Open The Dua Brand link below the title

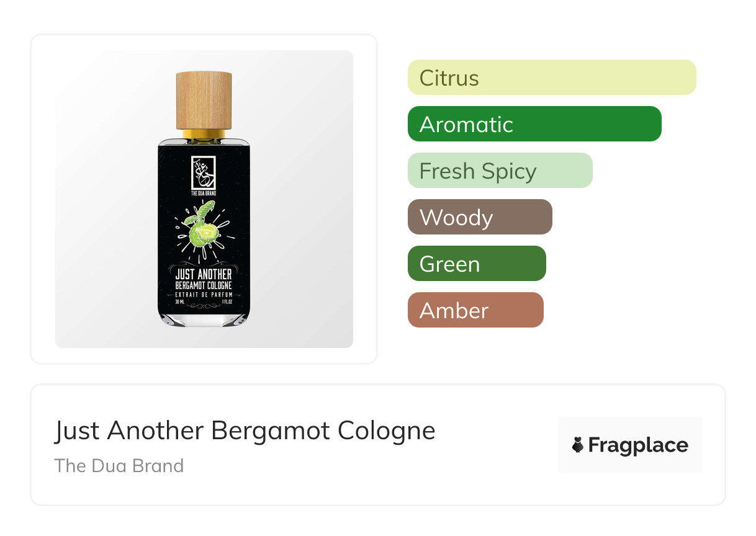119,466
